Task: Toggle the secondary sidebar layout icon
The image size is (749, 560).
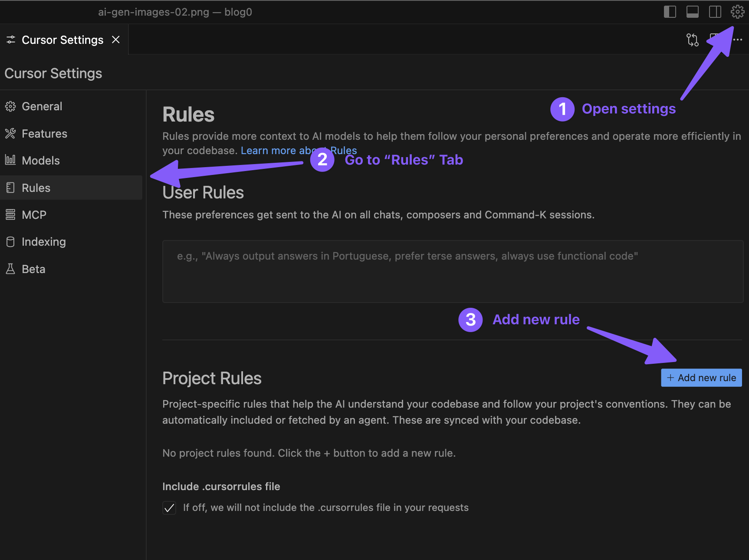Action: tap(715, 12)
